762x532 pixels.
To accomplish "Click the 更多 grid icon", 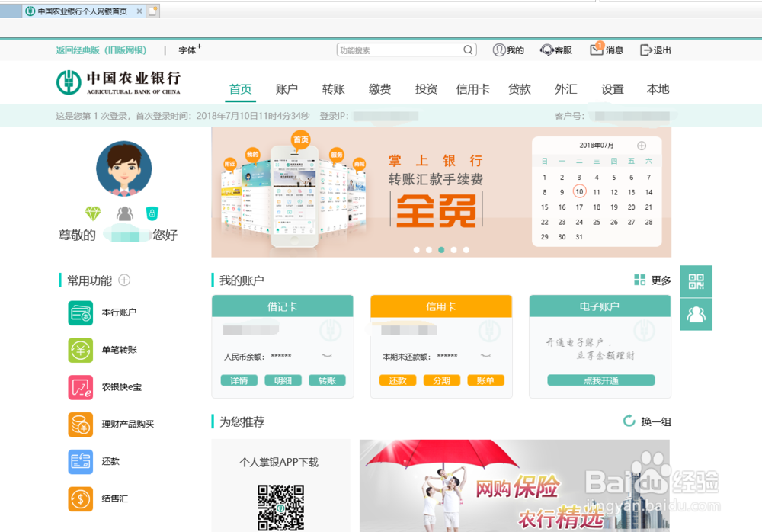I will (x=639, y=280).
